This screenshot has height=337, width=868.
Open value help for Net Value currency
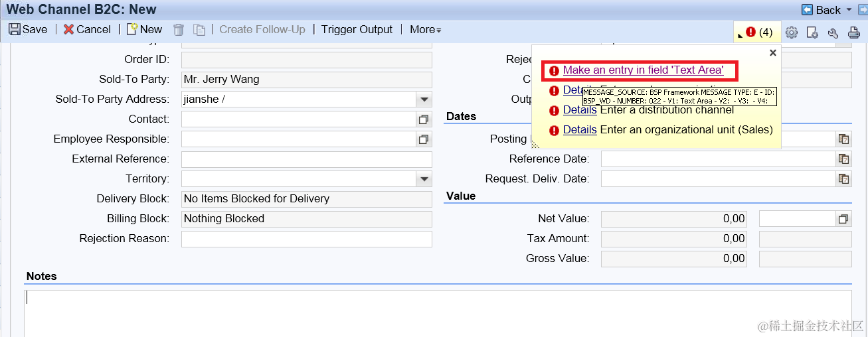843,219
